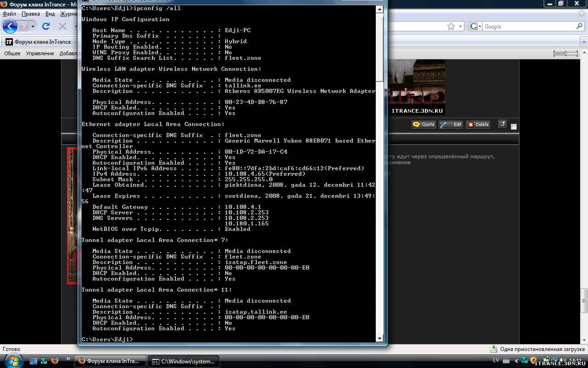588x368 pixels.
Task: Bookmark this page with the star icon
Action: coord(451,27)
